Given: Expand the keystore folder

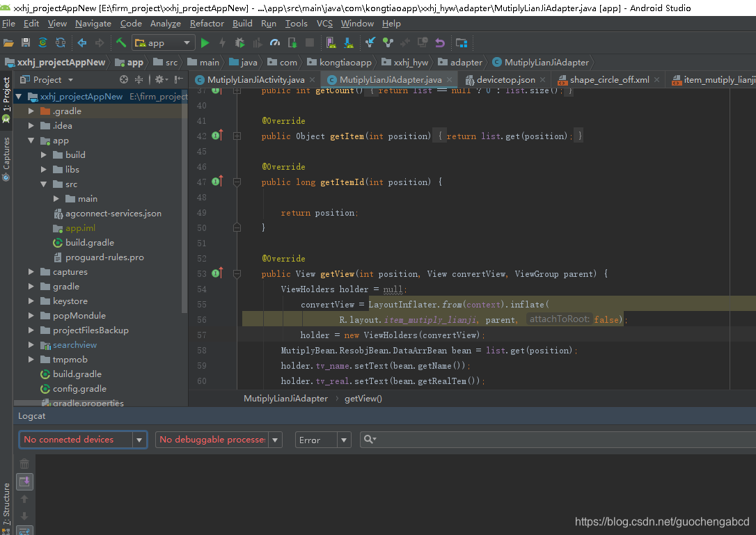Looking at the screenshot, I should click(31, 301).
